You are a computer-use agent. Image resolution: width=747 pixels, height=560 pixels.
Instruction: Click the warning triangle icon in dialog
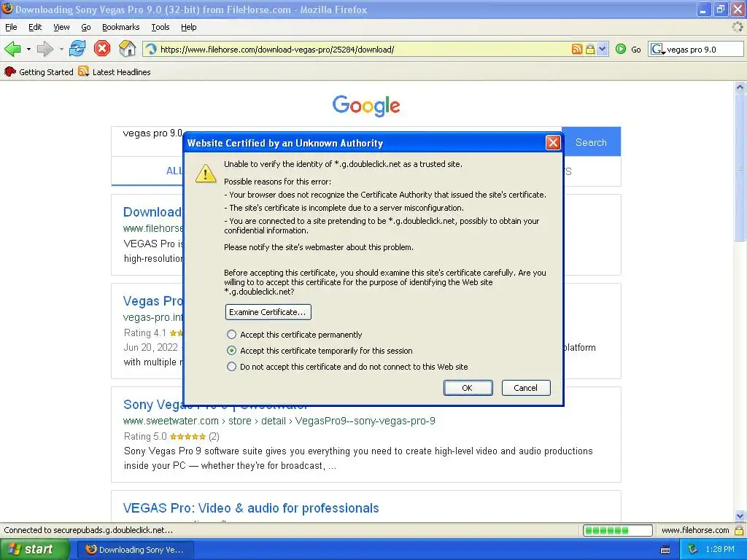tap(206, 174)
